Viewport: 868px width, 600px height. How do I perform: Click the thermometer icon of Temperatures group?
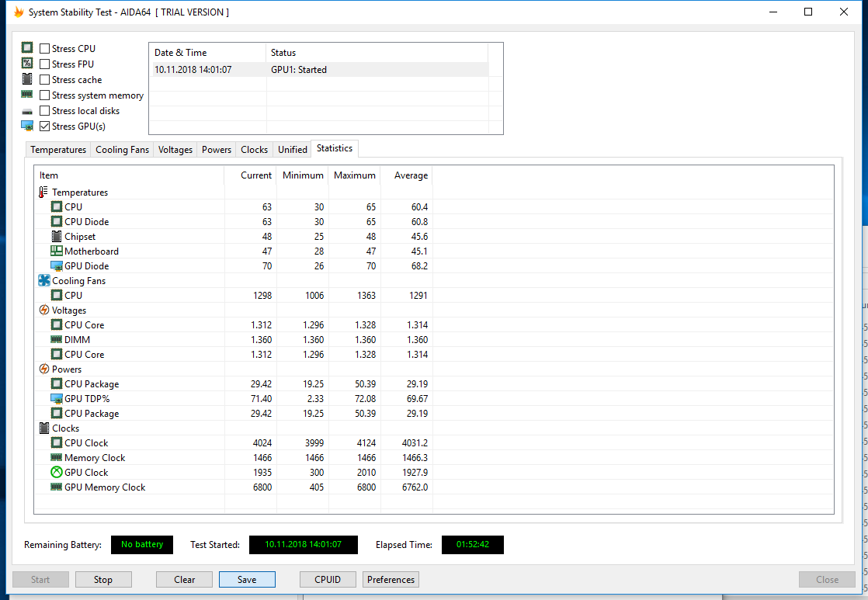pos(43,192)
